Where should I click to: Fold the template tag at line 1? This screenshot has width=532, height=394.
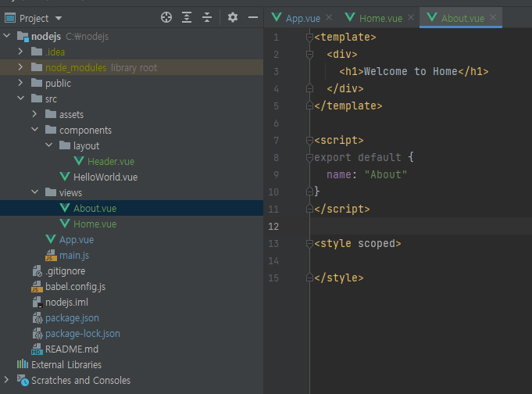[x=309, y=37]
